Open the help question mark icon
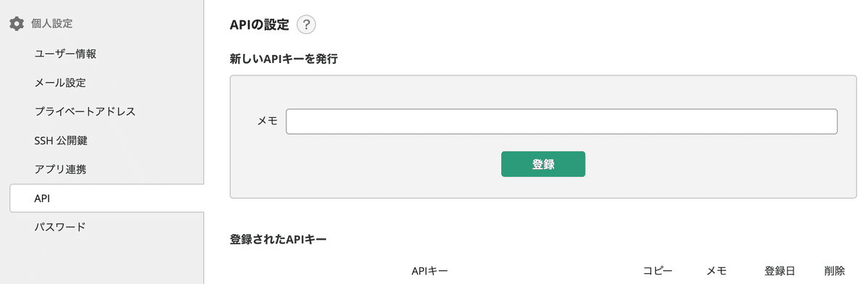Screen dimensions: 868x284 pos(306,25)
